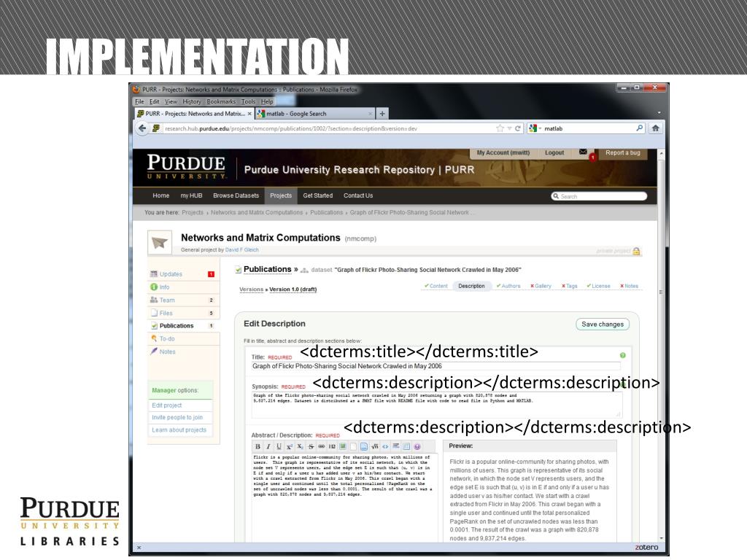Screen dimensions: 747x560
Task: Close the matlab Google Search tab
Action: [x=370, y=114]
